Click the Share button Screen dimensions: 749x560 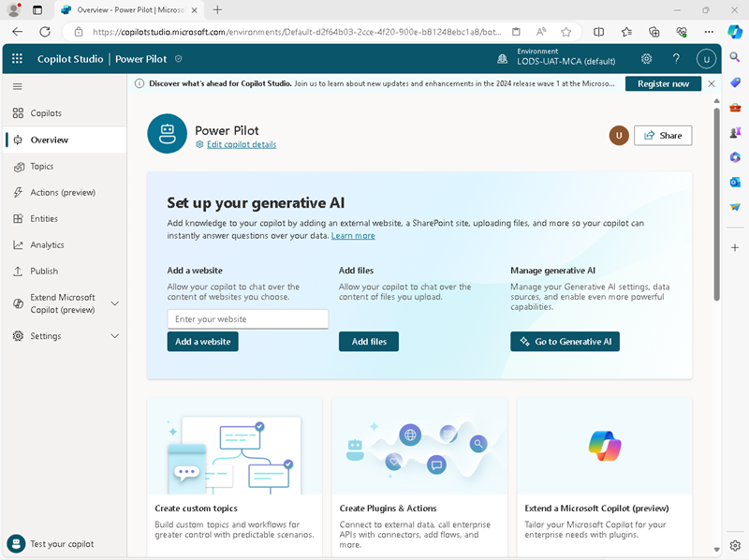point(663,135)
